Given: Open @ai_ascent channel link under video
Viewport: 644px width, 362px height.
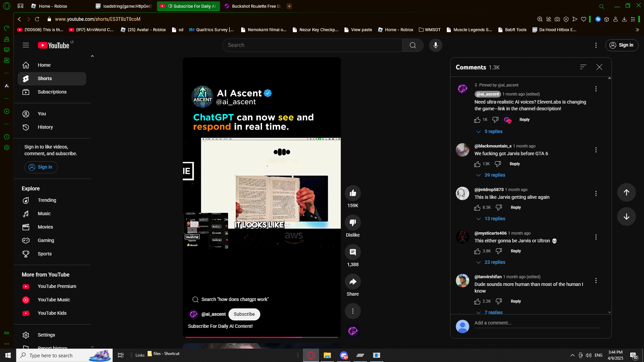Looking at the screenshot, I should click(x=213, y=314).
